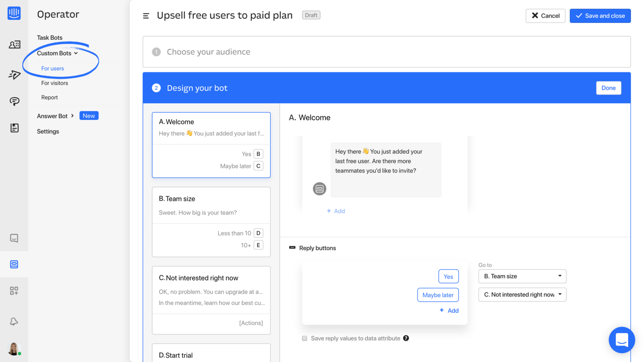
Task: Toggle the Maybe later reply button
Action: click(438, 295)
